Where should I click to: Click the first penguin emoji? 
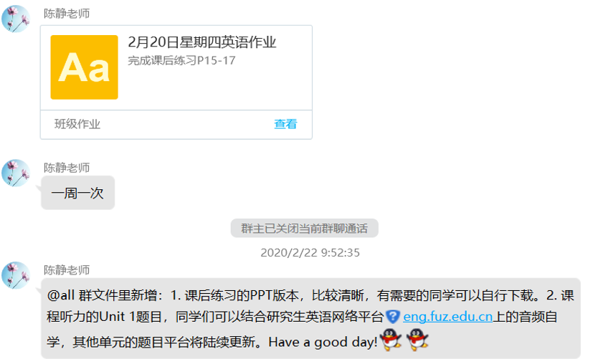(x=391, y=340)
